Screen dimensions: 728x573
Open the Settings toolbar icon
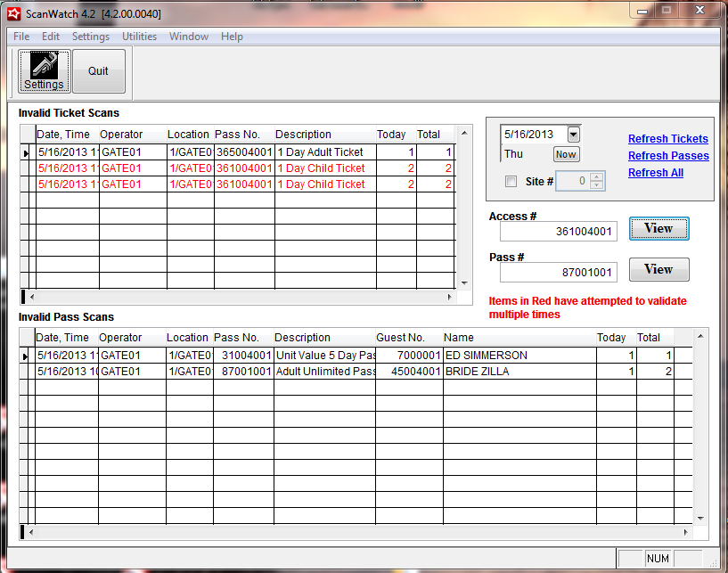pos(44,71)
